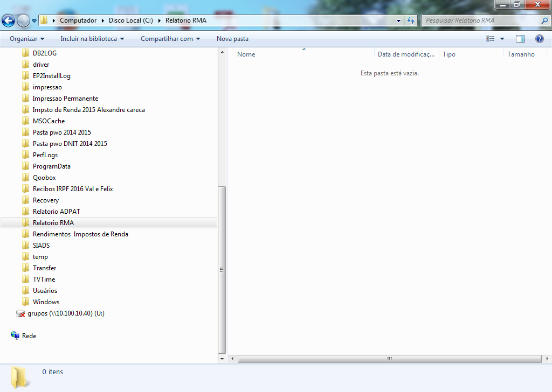Expand arrow before Computador in breadcrumb

point(53,21)
